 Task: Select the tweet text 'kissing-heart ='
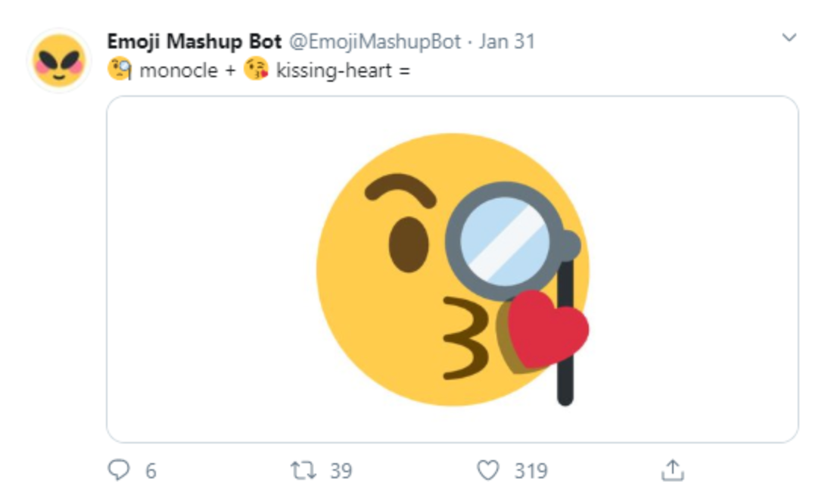coord(344,70)
